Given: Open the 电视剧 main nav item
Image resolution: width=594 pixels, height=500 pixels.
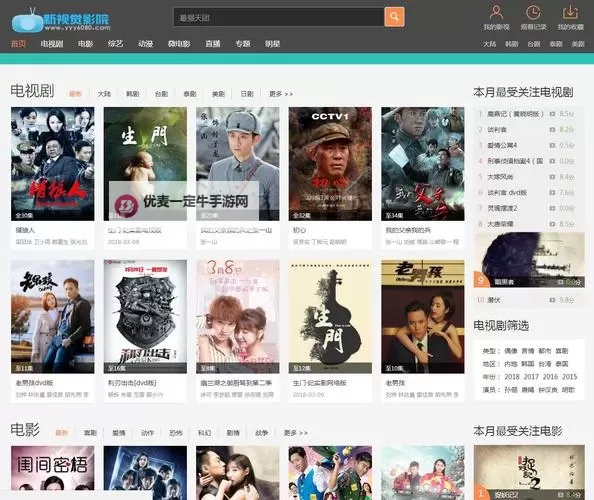Looking at the screenshot, I should [52, 44].
